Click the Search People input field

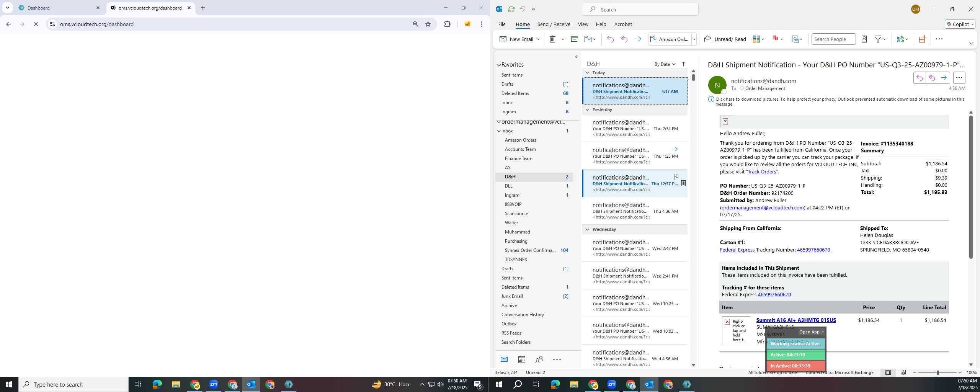pos(833,39)
